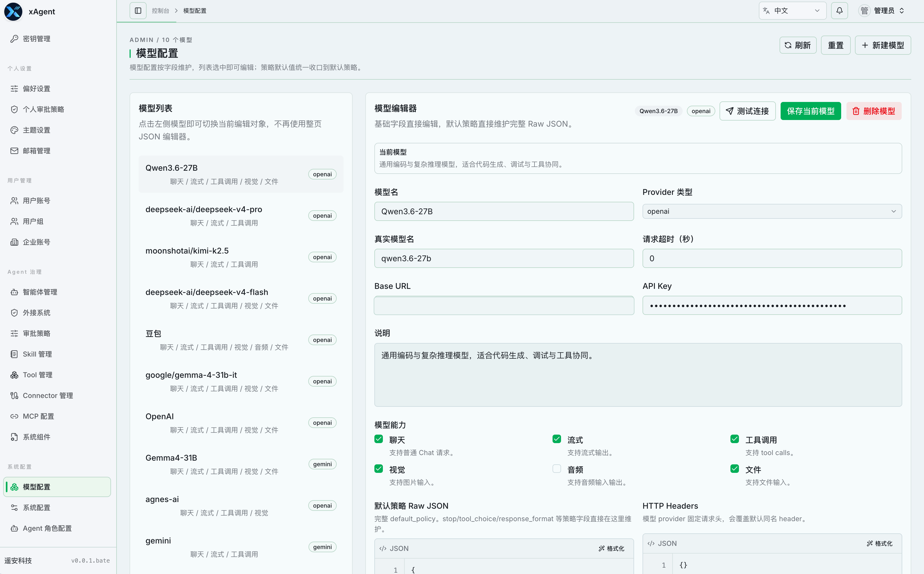Toggle the 视觉 capability checkbox

pyautogui.click(x=378, y=468)
